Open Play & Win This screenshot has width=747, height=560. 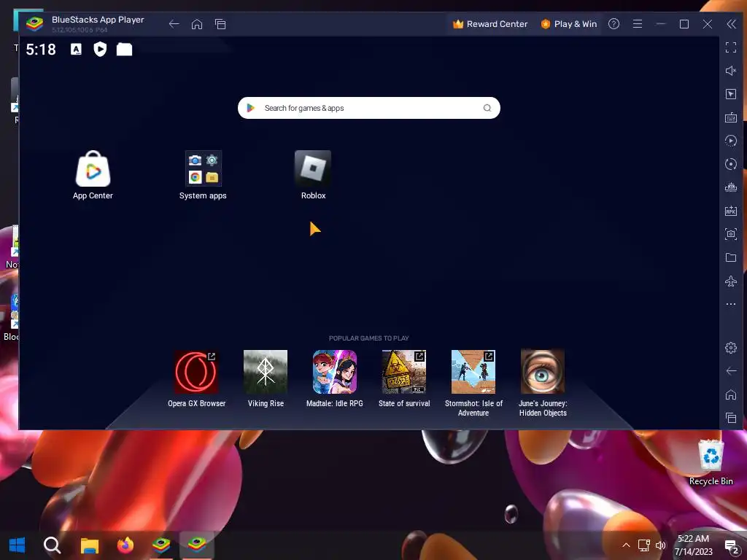tap(569, 24)
